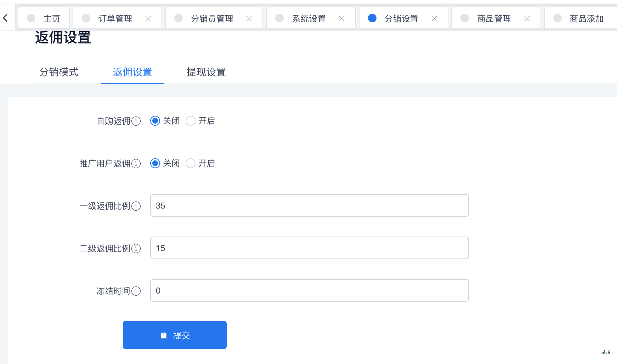Focus the 二级返佣比例 input field
617x364 pixels.
point(310,248)
